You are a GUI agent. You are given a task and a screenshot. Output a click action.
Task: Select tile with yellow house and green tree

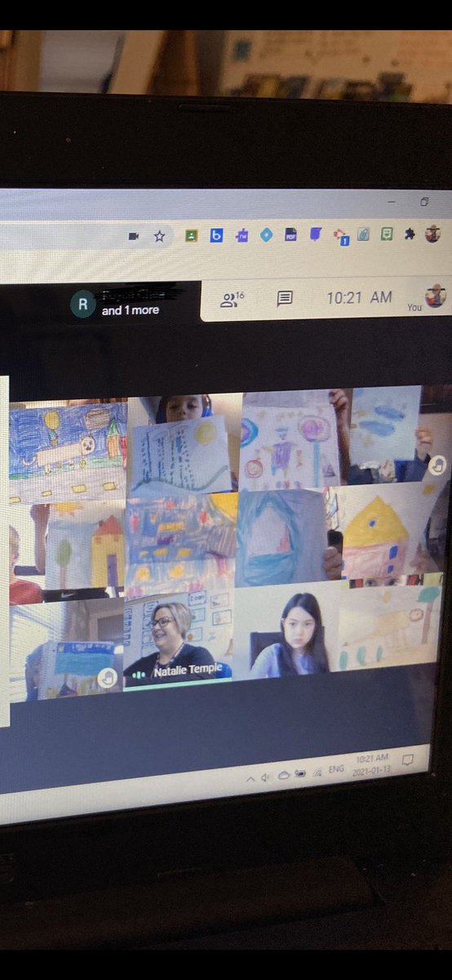pyautogui.click(x=67, y=553)
